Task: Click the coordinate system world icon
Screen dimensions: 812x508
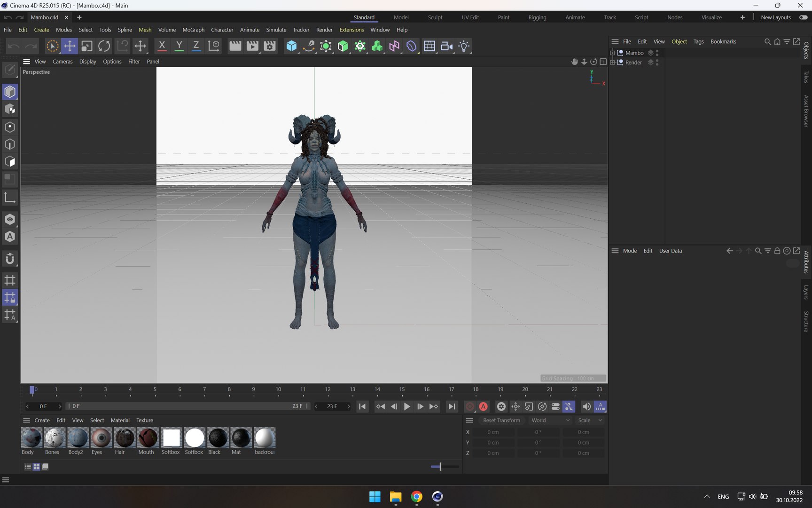Action: coord(214,46)
